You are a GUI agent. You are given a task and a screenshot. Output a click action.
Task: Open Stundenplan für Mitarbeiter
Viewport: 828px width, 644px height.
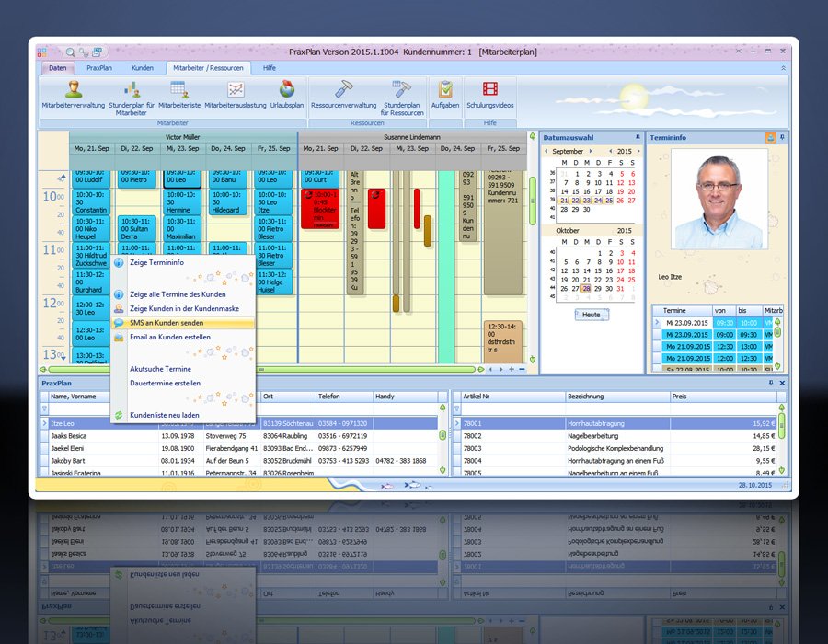coord(132,98)
